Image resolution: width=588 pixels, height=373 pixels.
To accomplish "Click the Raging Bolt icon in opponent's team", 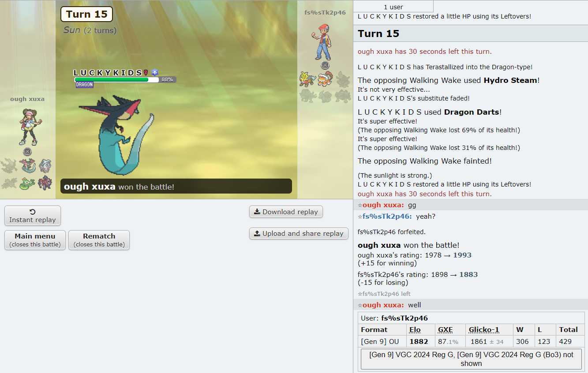I will tap(307, 79).
